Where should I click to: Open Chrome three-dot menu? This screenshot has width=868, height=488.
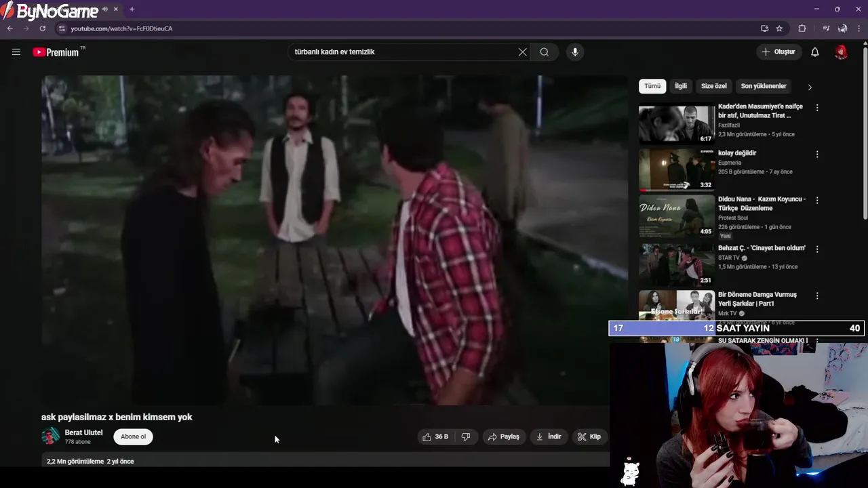tap(859, 28)
